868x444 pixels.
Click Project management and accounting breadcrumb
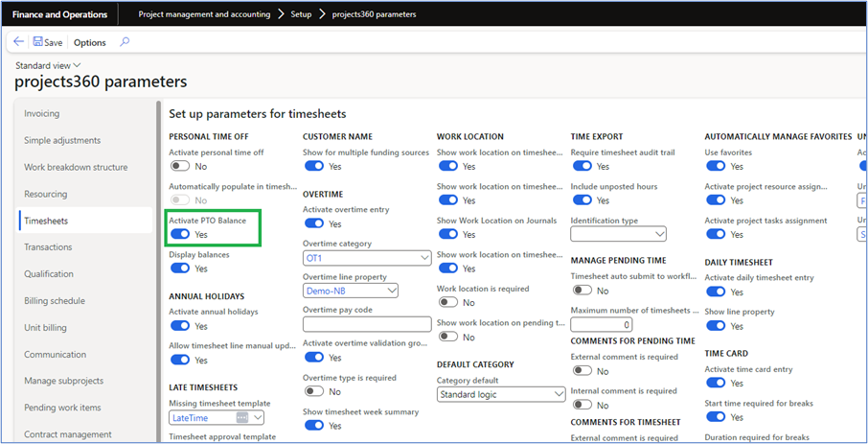click(x=204, y=15)
